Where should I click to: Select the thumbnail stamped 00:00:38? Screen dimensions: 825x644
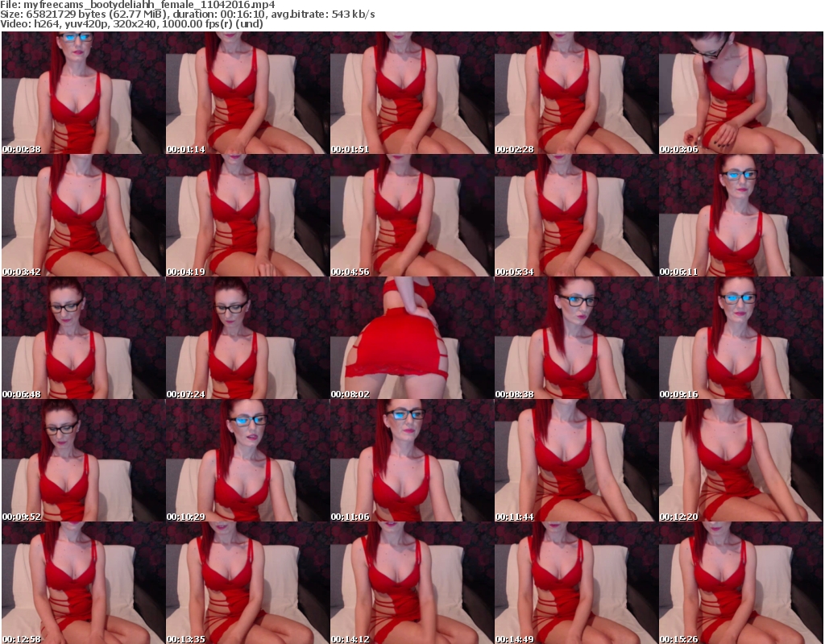coord(84,93)
